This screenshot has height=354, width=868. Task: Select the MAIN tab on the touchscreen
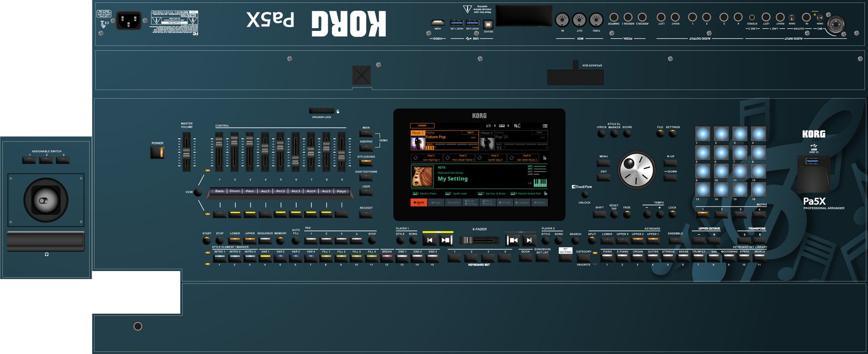click(x=418, y=203)
